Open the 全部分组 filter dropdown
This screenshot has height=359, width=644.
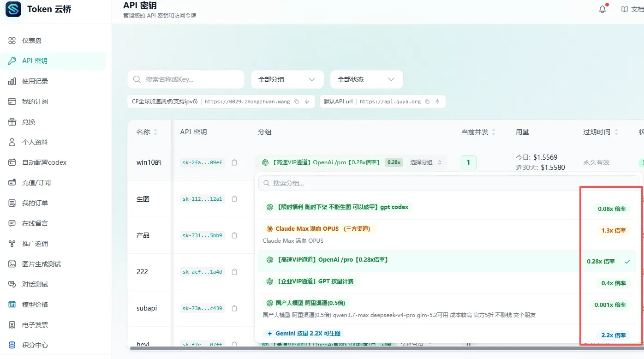coord(287,79)
